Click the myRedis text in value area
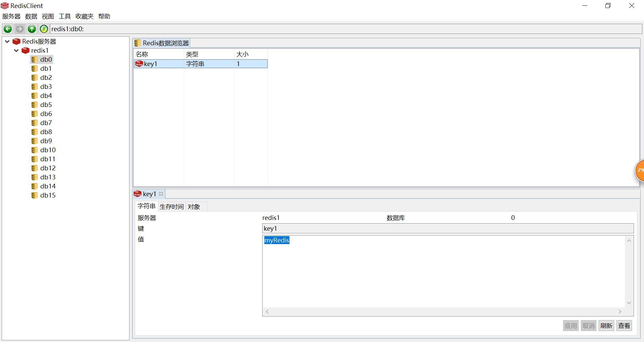Screen dimensions: 644x342 point(277,240)
